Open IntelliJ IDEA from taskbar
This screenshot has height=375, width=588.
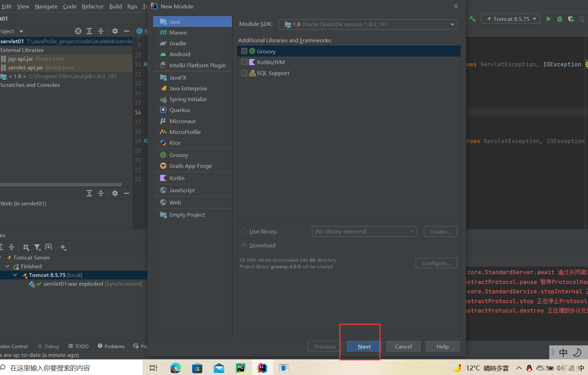coord(262,368)
